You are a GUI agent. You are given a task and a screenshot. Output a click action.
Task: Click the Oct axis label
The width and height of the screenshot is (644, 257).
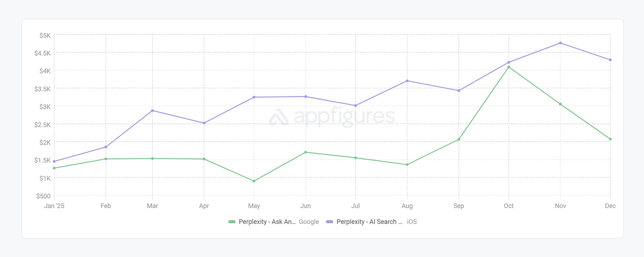point(509,206)
